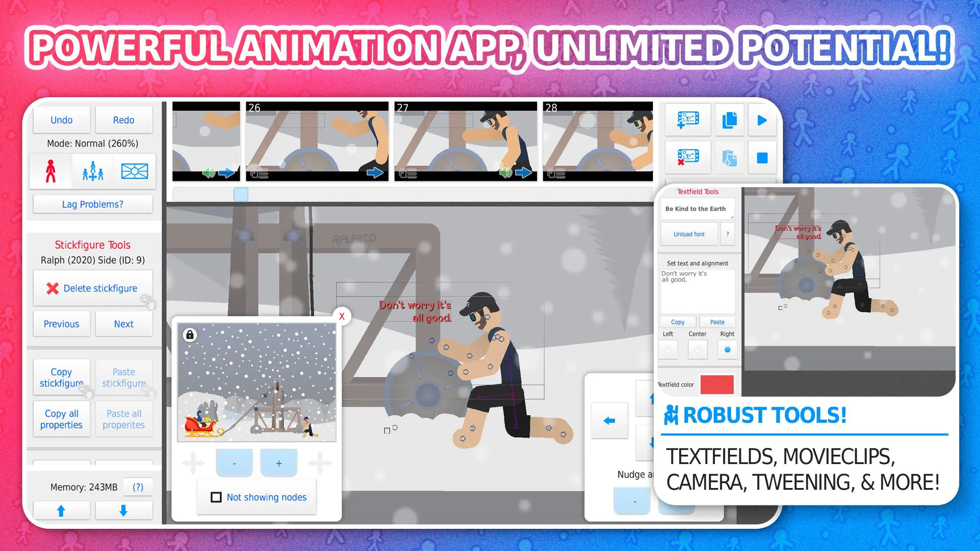This screenshot has height=551, width=980.
Task: Click the Undo button
Action: tap(60, 120)
